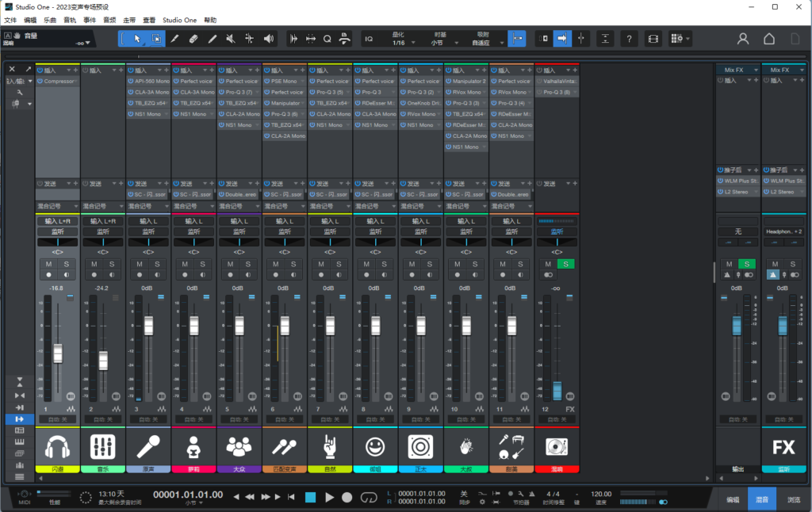Click the volume fader on channel 3

pyautogui.click(x=147, y=326)
